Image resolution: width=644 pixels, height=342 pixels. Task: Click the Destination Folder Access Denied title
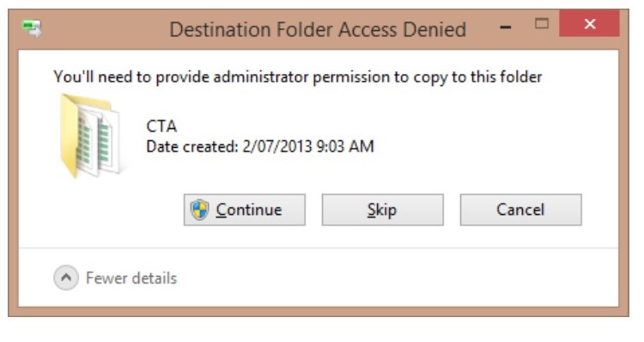coord(318,30)
